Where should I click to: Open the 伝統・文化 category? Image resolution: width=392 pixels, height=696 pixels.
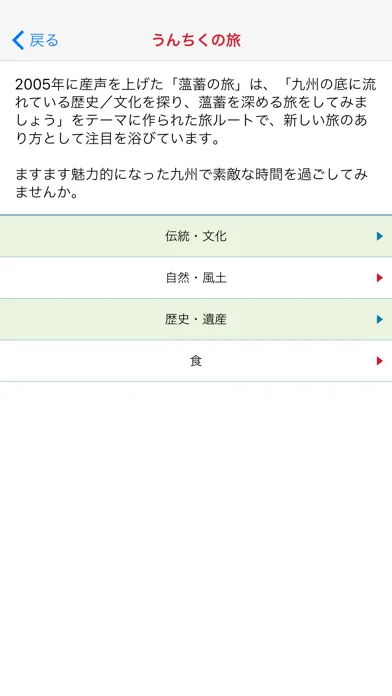point(196,236)
